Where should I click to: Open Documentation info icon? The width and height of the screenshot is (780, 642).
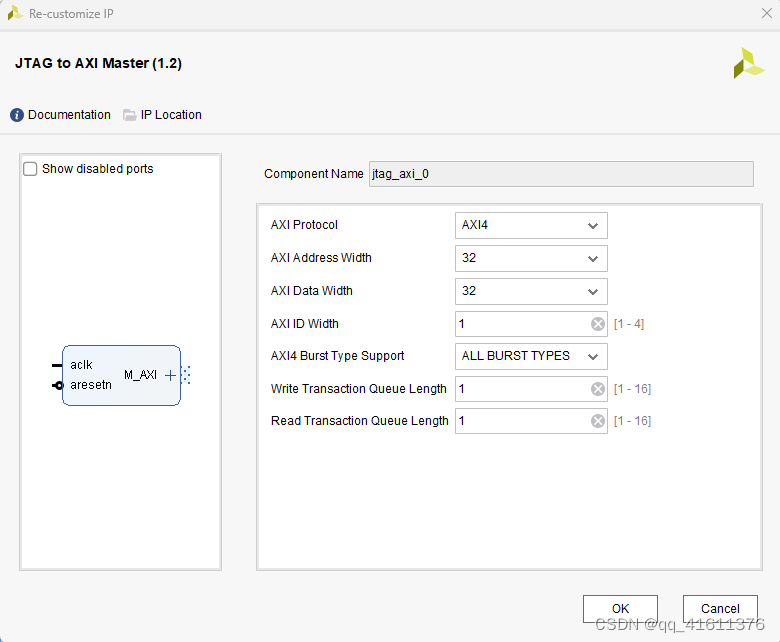(16, 115)
